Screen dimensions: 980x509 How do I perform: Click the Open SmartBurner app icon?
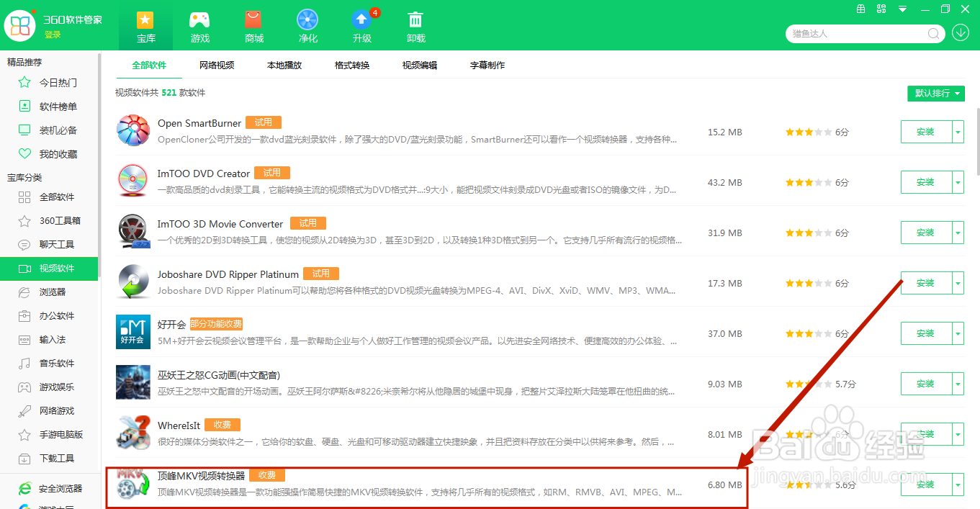tap(133, 130)
